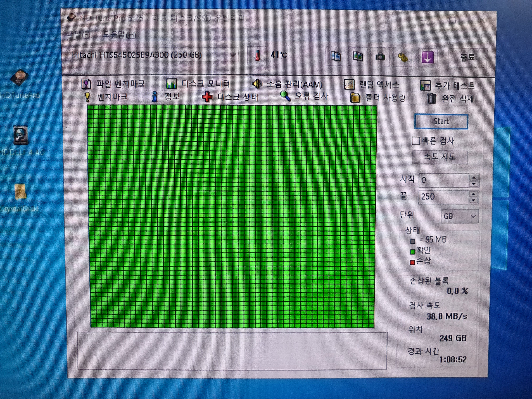Decrease the 끝 end value spinner
Screen dimensions: 532x399
point(473,200)
